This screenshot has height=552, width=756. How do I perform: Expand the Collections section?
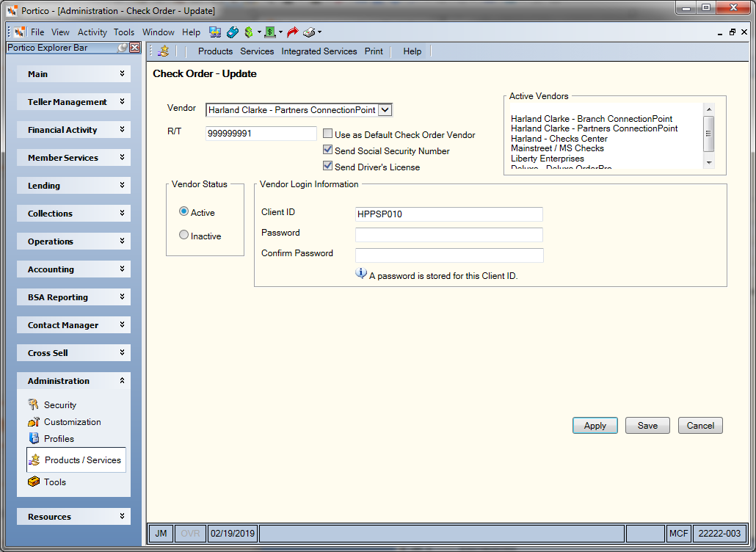(x=74, y=214)
